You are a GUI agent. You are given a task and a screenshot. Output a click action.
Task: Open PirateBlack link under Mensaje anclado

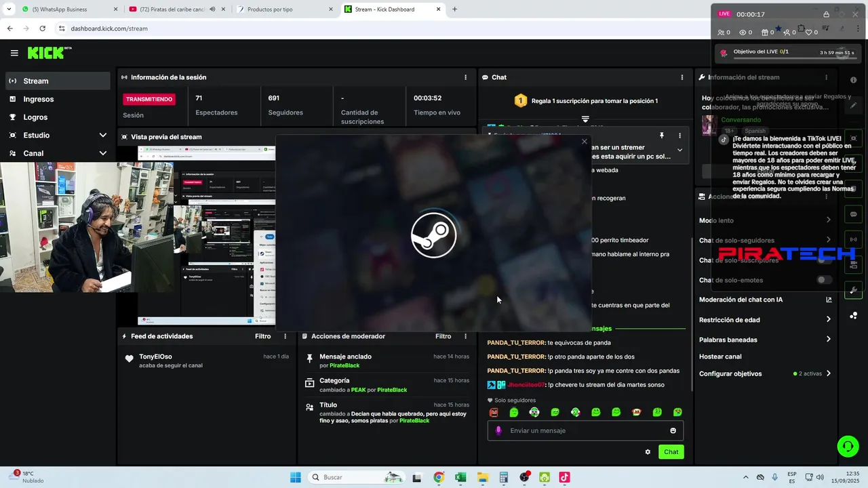tap(344, 365)
